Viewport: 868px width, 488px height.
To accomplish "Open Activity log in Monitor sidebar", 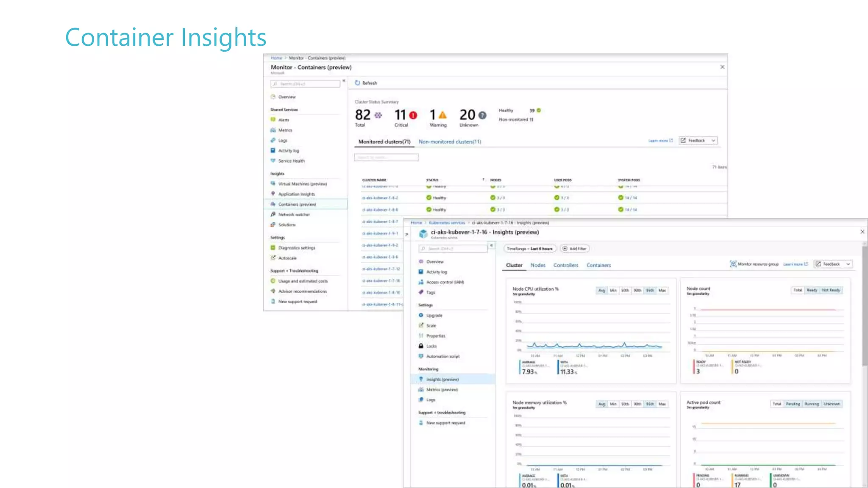I will [x=288, y=150].
